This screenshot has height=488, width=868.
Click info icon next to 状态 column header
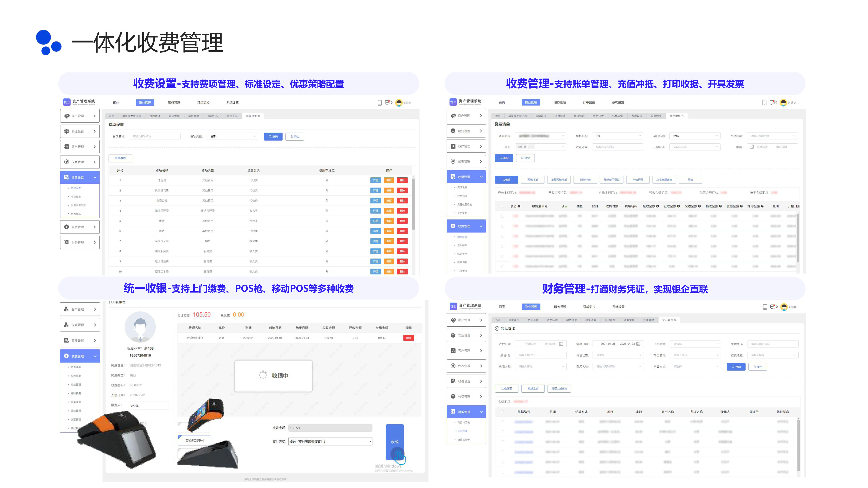(x=519, y=206)
